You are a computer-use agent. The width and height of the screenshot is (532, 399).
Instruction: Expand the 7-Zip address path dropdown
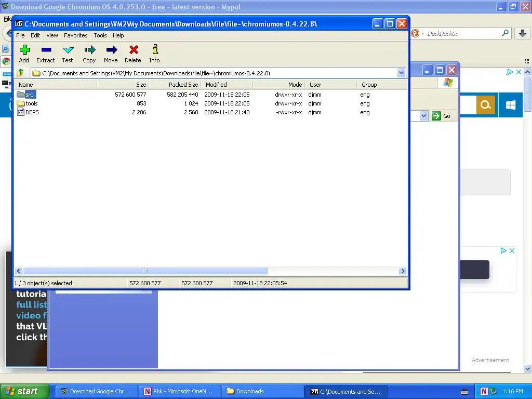click(x=401, y=73)
